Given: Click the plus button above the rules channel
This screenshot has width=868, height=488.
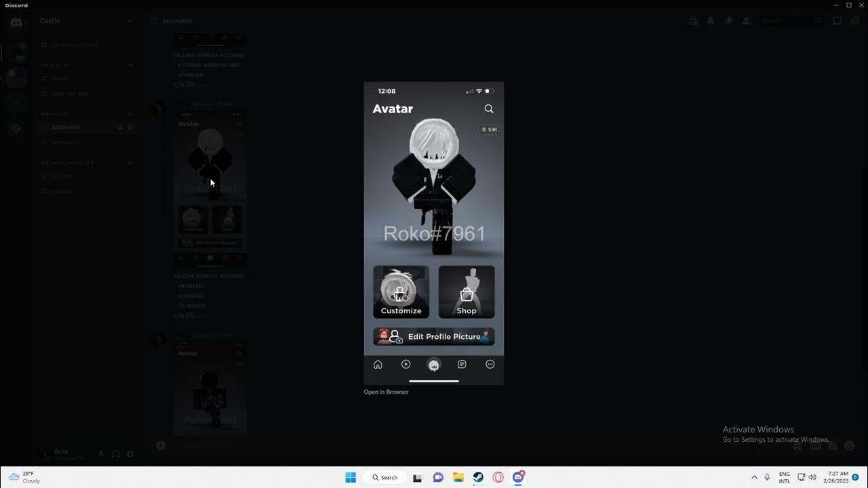Looking at the screenshot, I should click(x=130, y=65).
